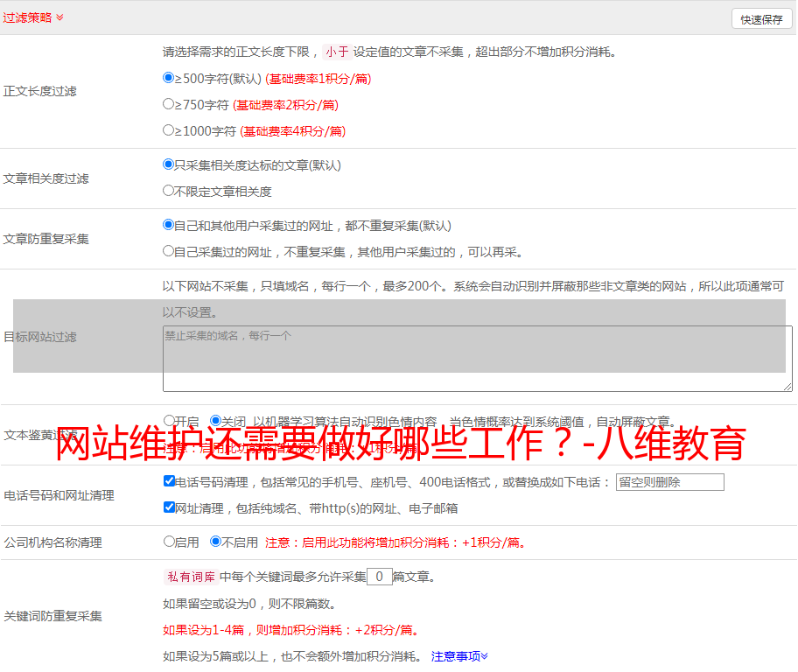Select 开启 for 文本鉴黄过滤
The image size is (798, 672).
pyautogui.click(x=170, y=421)
